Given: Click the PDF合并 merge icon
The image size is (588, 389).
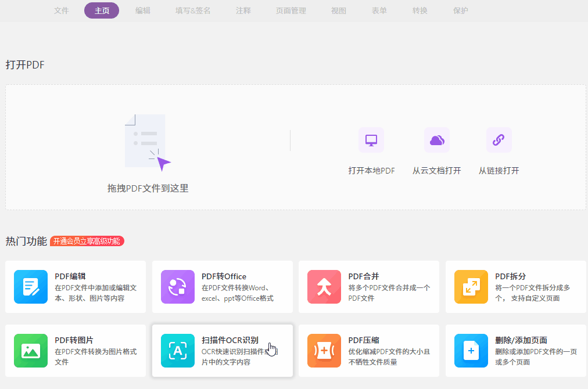Looking at the screenshot, I should click(324, 286).
